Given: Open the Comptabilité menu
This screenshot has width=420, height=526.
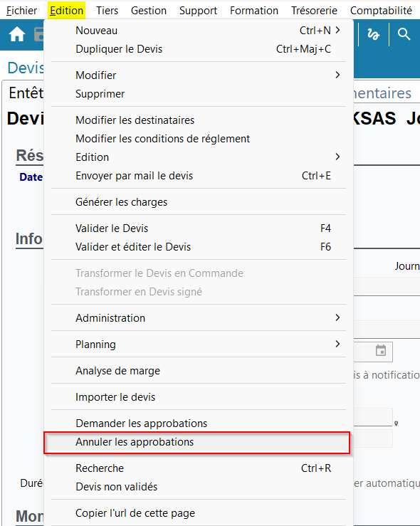Looking at the screenshot, I should [381, 11].
